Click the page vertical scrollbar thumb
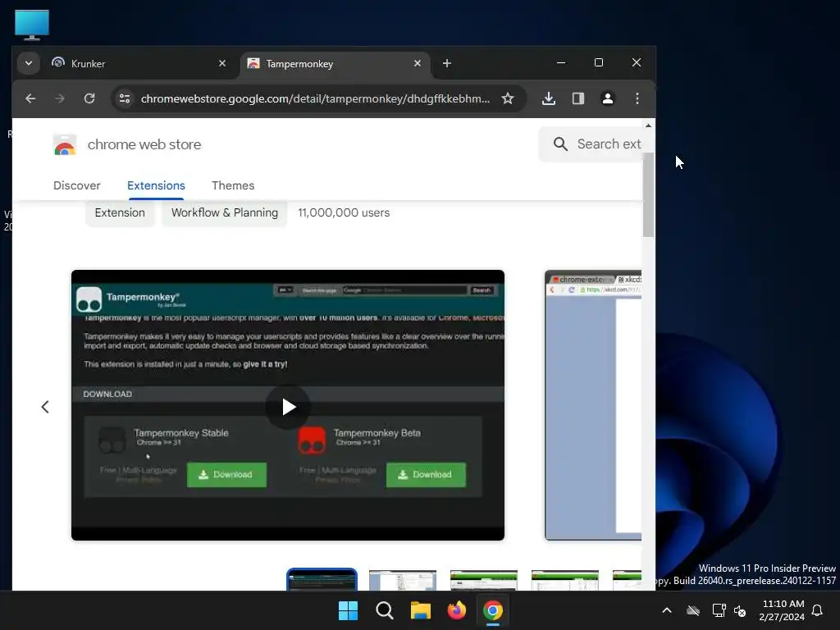This screenshot has width=840, height=630. tap(648, 194)
